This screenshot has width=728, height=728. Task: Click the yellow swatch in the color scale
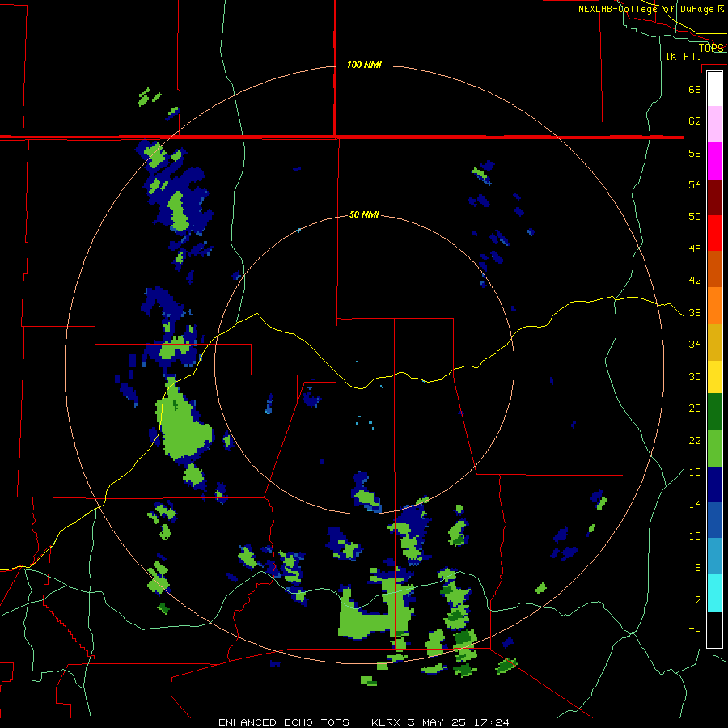pyautogui.click(x=714, y=377)
